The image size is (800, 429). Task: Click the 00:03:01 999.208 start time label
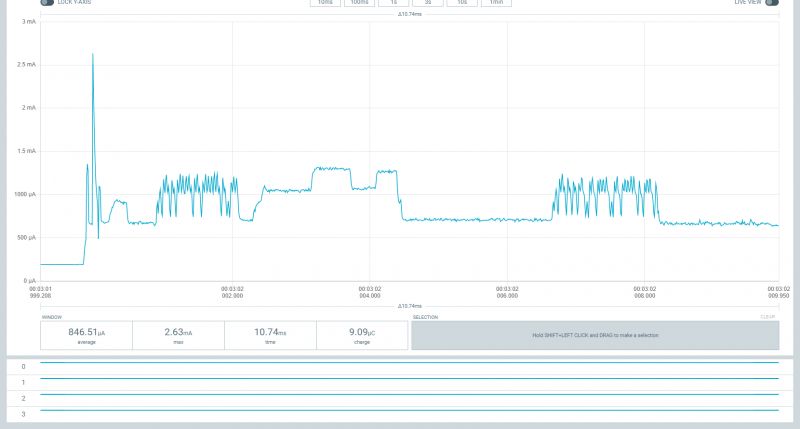[x=40, y=292]
